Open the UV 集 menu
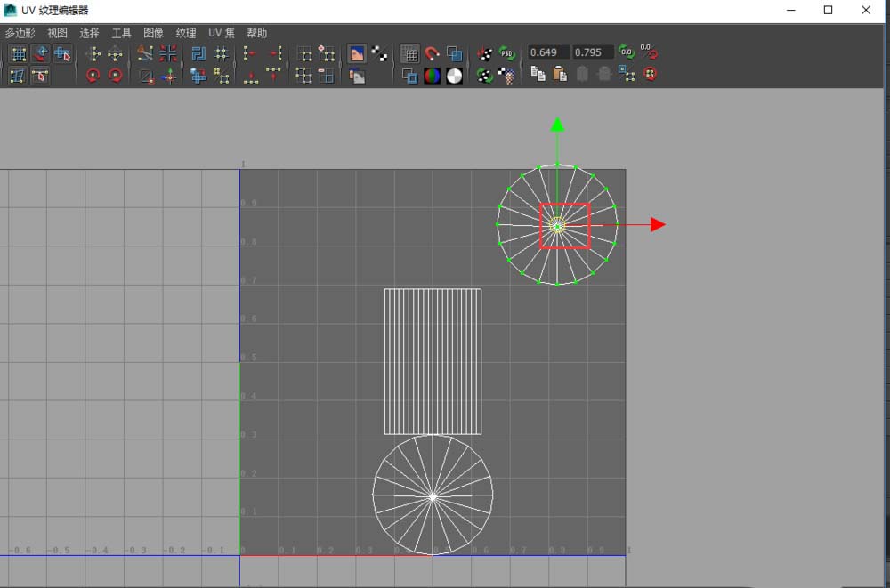The image size is (890, 588). (221, 33)
